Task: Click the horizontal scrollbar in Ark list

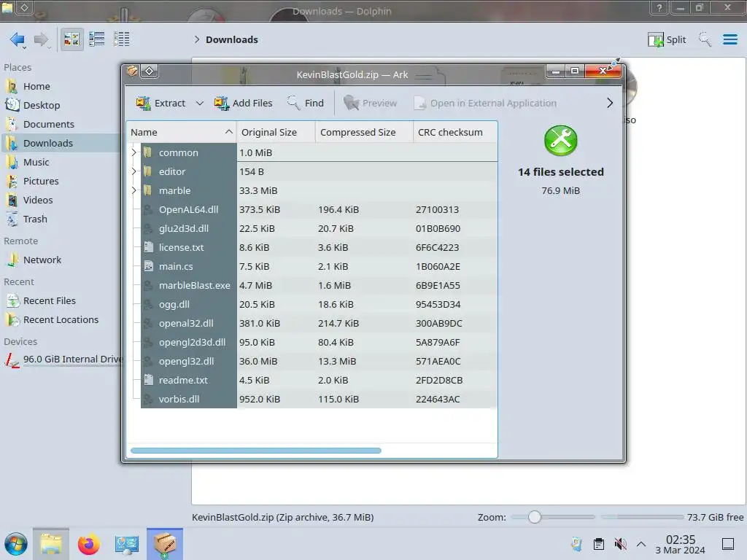Action: [256, 451]
